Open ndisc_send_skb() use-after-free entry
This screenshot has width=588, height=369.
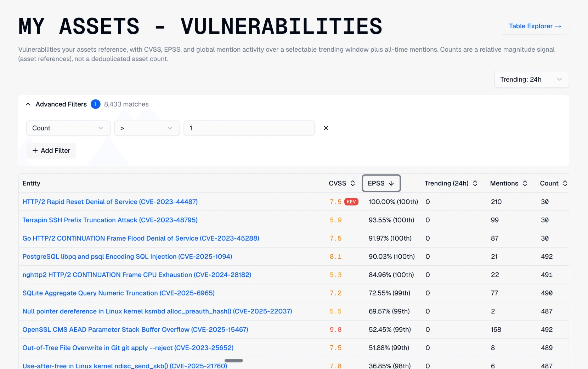(x=125, y=366)
